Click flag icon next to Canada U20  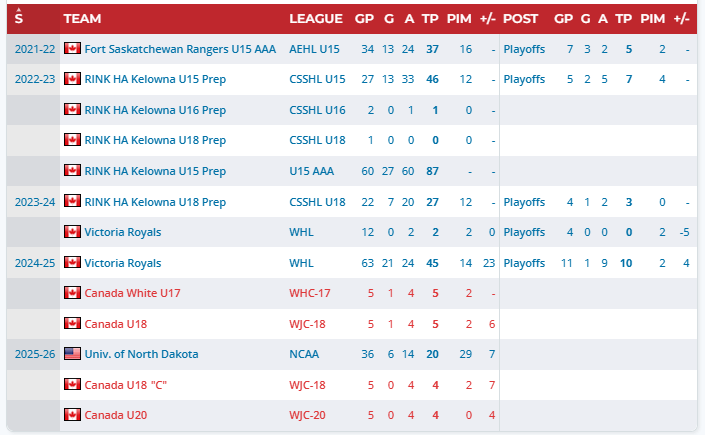click(x=72, y=414)
